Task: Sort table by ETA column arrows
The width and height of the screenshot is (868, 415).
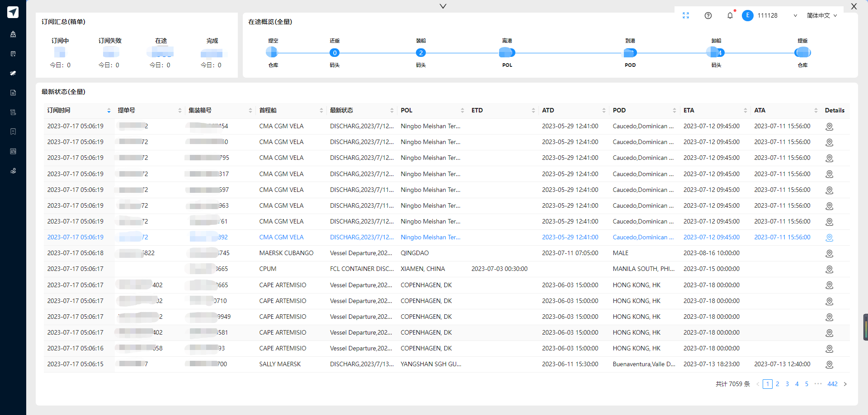Action: [745, 111]
